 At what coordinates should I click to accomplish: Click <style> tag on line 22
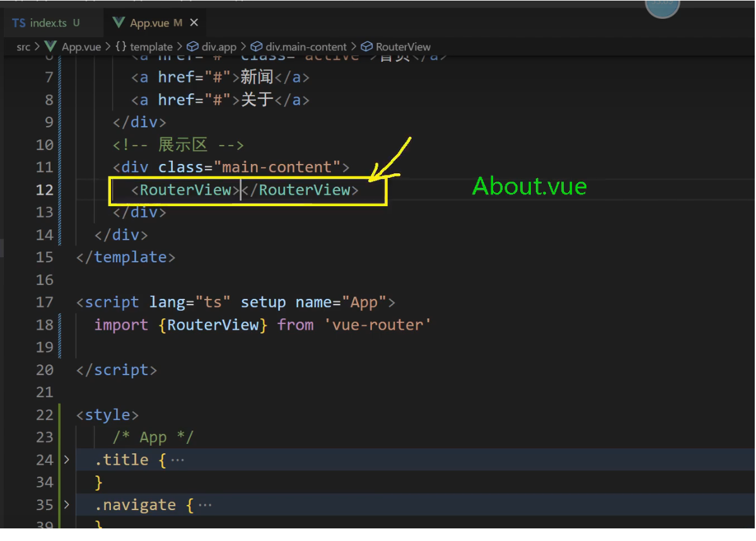pos(108,415)
